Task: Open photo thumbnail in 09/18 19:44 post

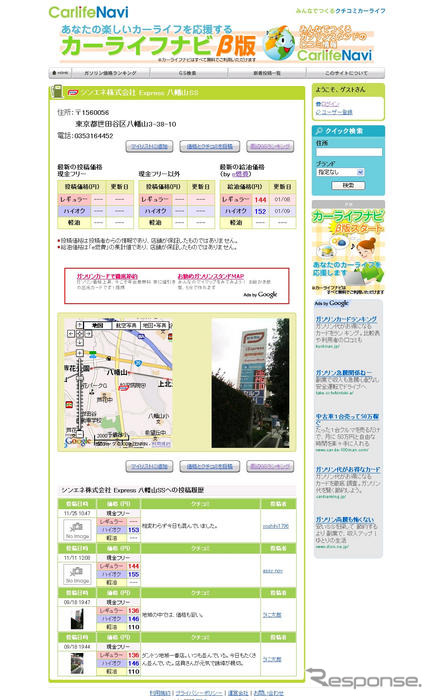Action: tap(77, 663)
